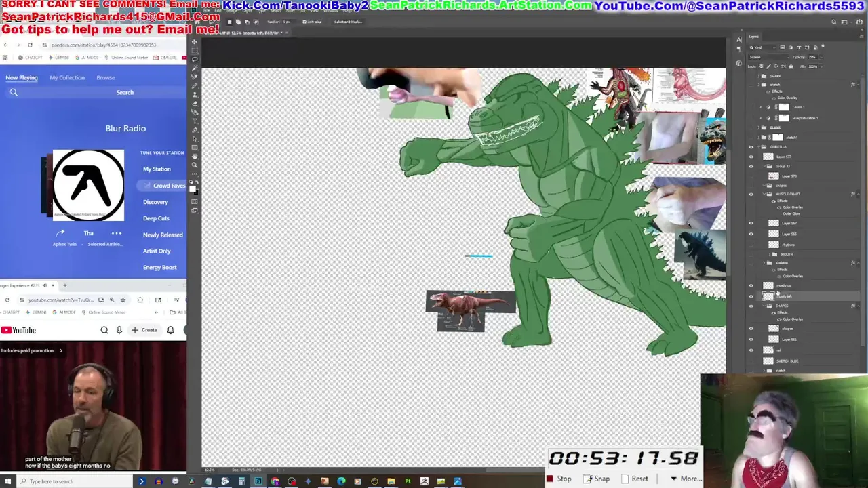Select the Rectangular Marquee tool

pyautogui.click(x=195, y=51)
